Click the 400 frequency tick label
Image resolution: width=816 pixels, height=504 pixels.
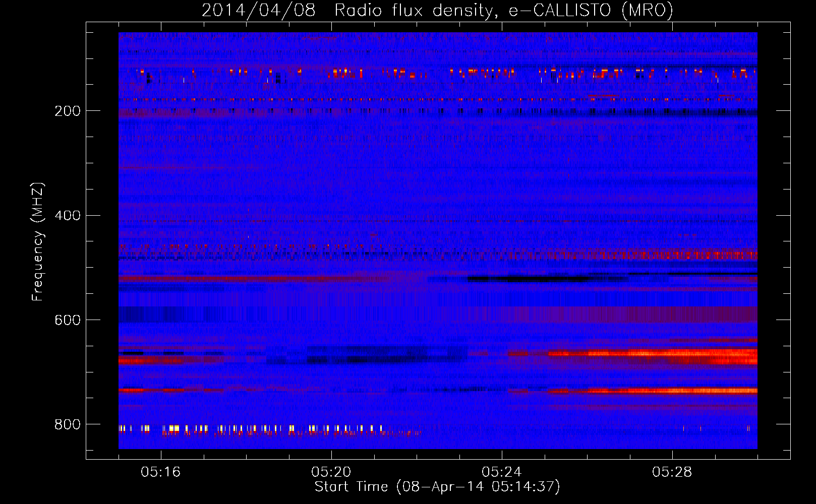point(68,216)
